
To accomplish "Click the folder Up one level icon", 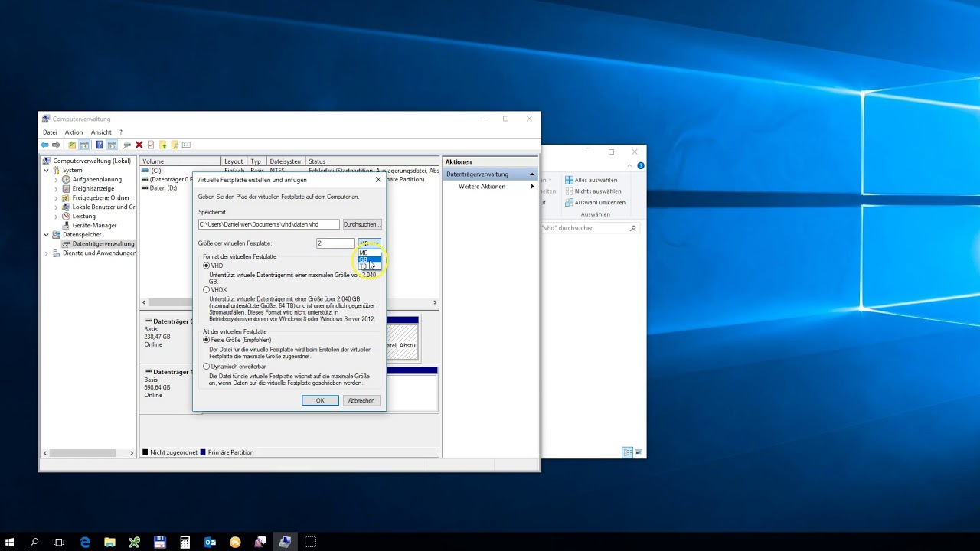I will 72,145.
